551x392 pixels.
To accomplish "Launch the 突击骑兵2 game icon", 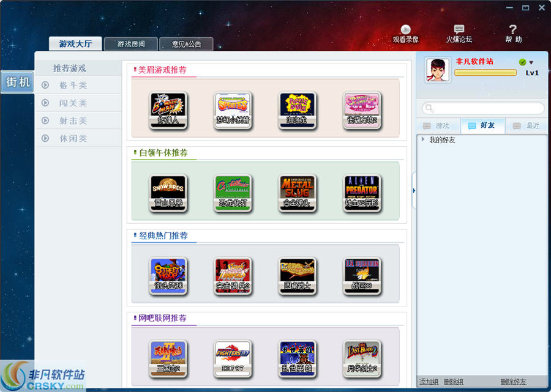I will [x=233, y=276].
